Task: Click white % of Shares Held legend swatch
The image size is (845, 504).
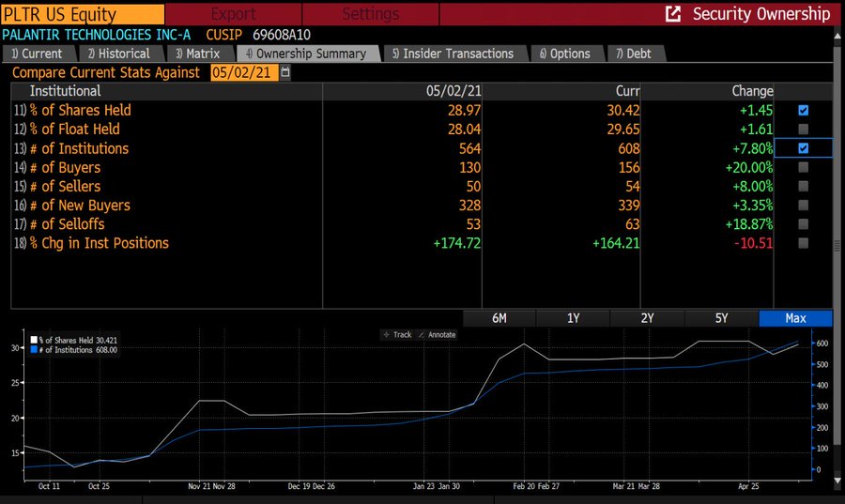Action: 34,340
